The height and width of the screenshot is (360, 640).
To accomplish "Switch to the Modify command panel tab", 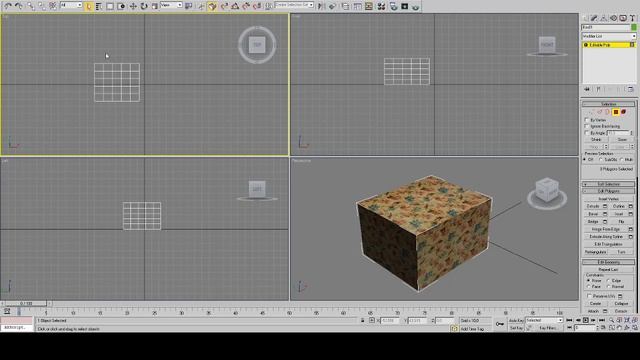I will (x=594, y=18).
